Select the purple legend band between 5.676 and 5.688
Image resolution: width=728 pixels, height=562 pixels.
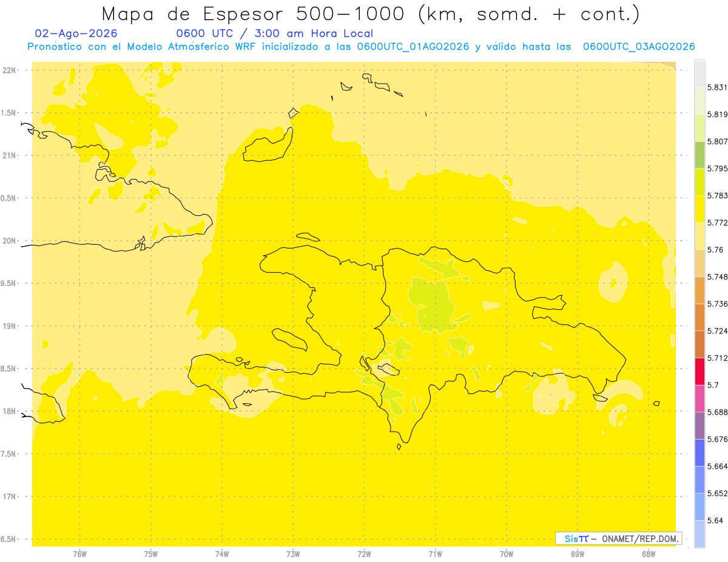point(699,426)
